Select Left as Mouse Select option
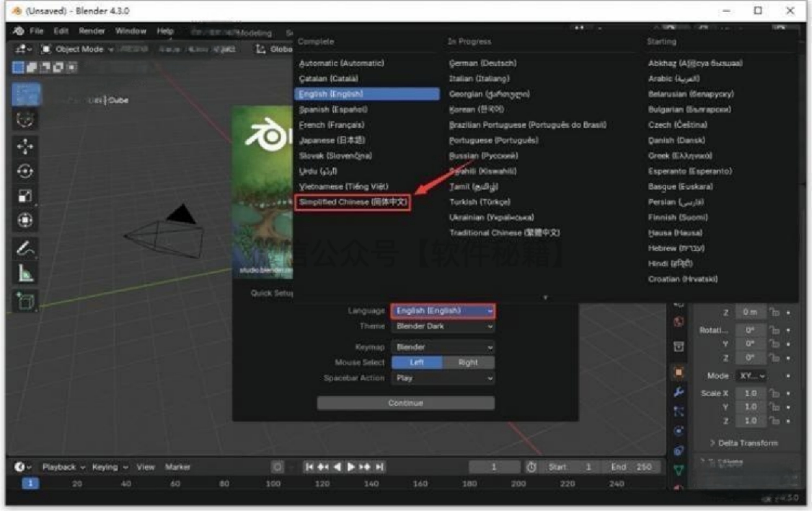This screenshot has width=812, height=511. [x=417, y=362]
